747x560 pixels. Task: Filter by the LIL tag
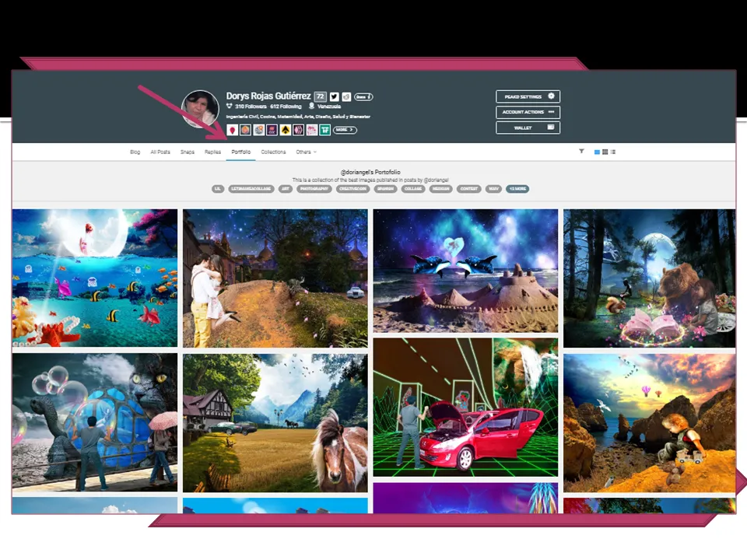click(x=218, y=189)
